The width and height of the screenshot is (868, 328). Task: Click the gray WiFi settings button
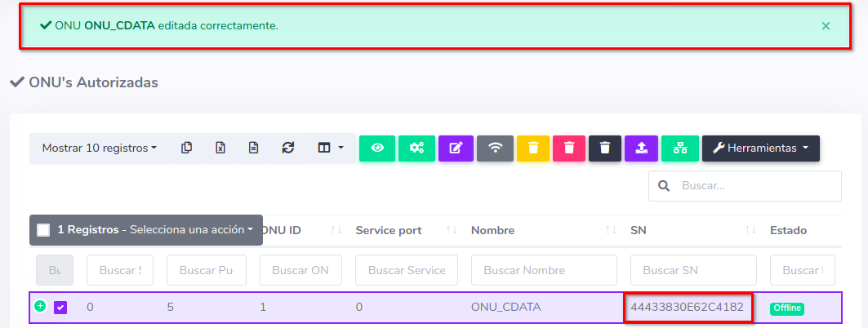pos(495,148)
